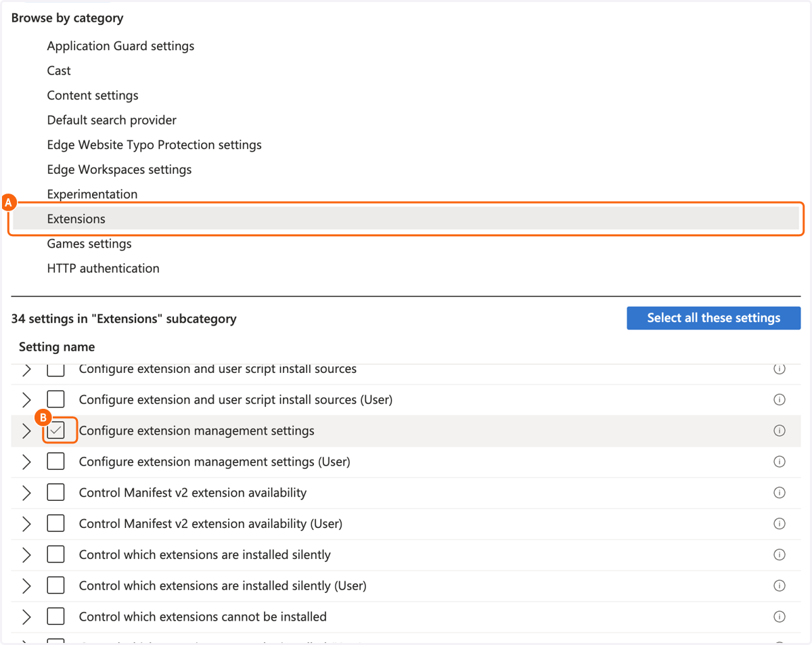Check Configure extension management settings (User)

pos(55,462)
